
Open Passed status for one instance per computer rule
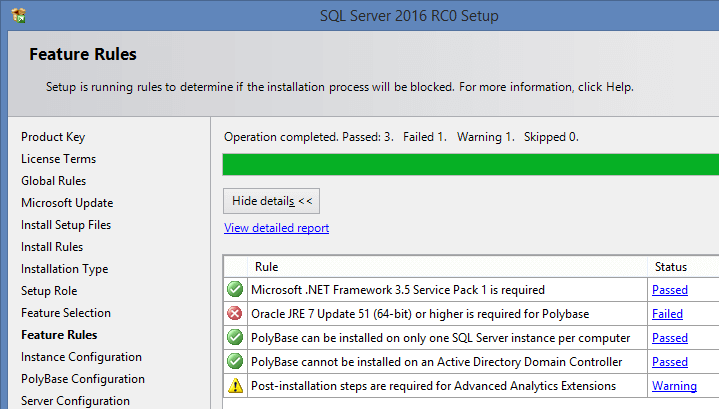pos(670,338)
